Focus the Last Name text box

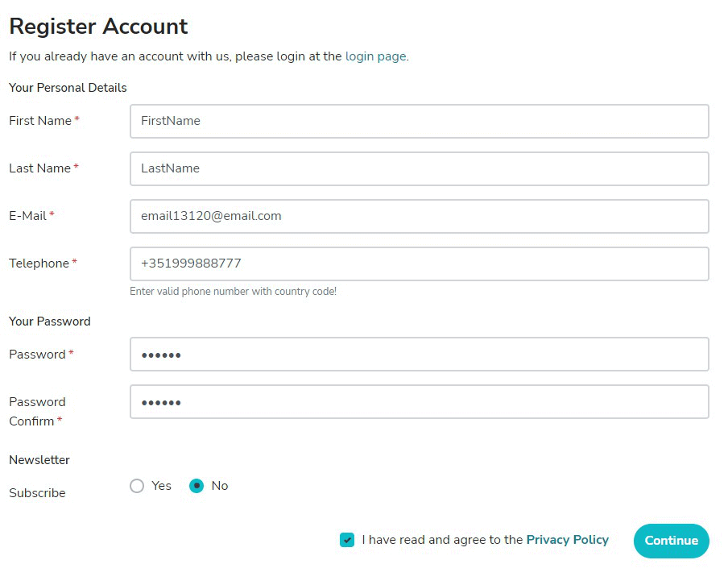tap(419, 168)
